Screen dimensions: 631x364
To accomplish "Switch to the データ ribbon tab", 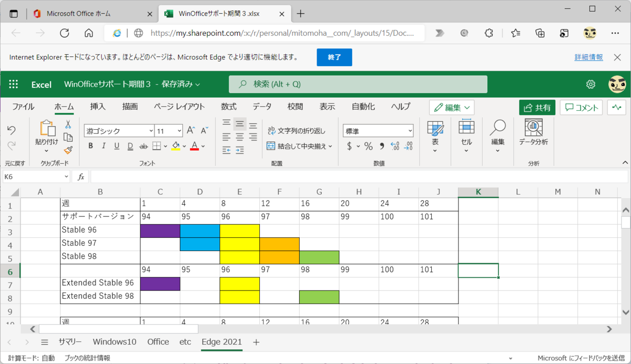I will click(262, 107).
